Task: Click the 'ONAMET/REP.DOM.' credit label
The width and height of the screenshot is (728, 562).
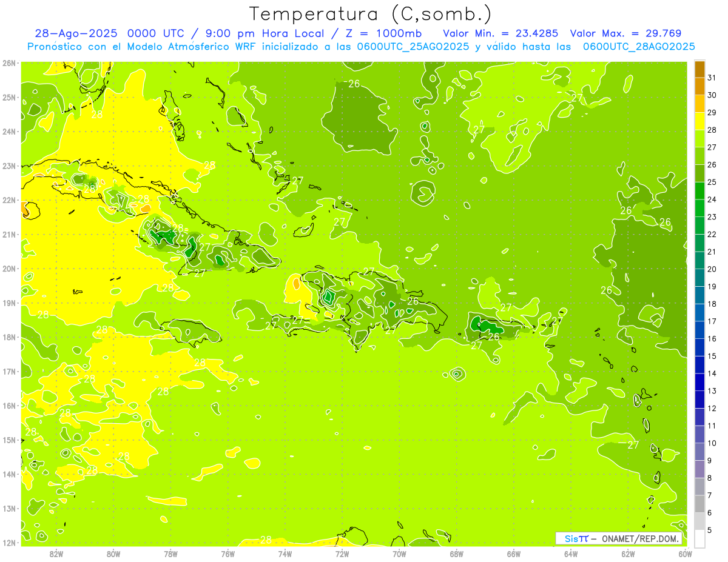Action: pos(640,539)
